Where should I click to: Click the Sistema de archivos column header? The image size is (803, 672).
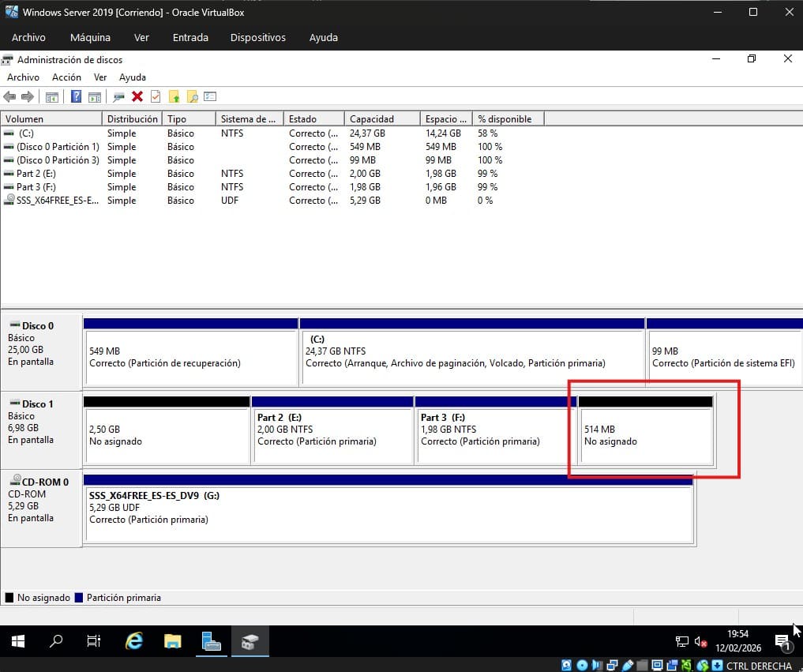(250, 118)
